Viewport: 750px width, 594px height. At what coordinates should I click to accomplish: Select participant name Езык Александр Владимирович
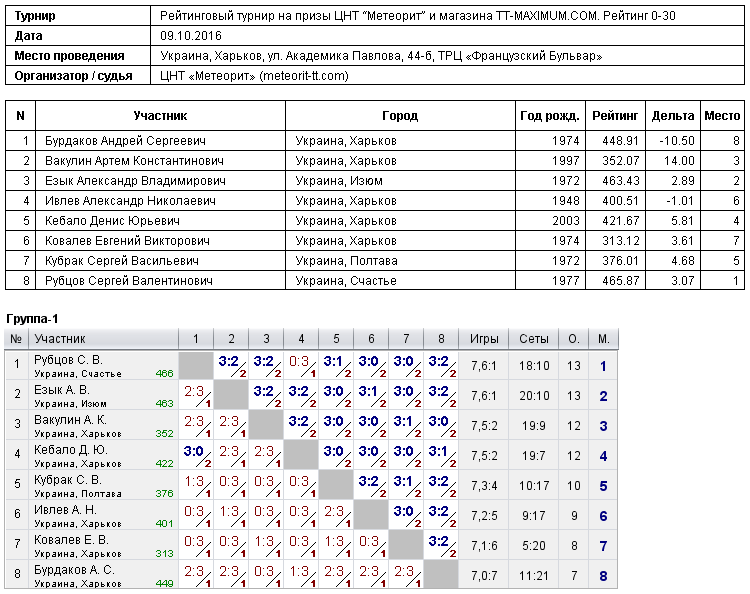[x=135, y=181]
